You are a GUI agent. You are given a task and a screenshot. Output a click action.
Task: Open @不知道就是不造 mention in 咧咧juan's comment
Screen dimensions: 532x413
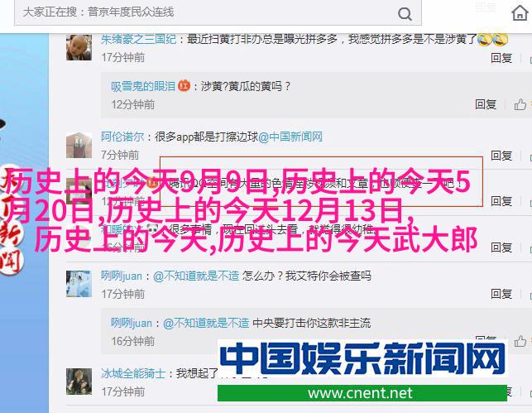coord(196,276)
